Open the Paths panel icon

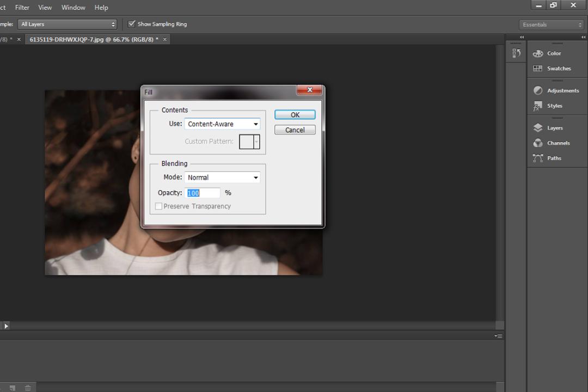point(538,158)
